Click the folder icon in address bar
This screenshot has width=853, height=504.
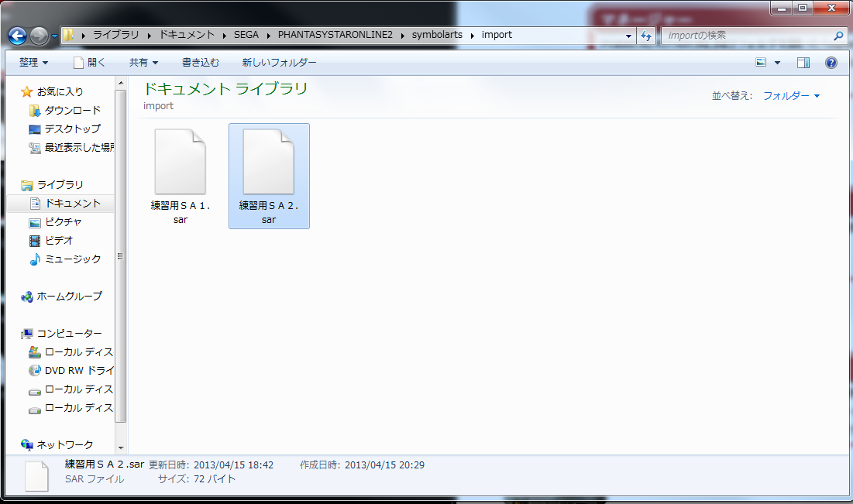[x=68, y=36]
